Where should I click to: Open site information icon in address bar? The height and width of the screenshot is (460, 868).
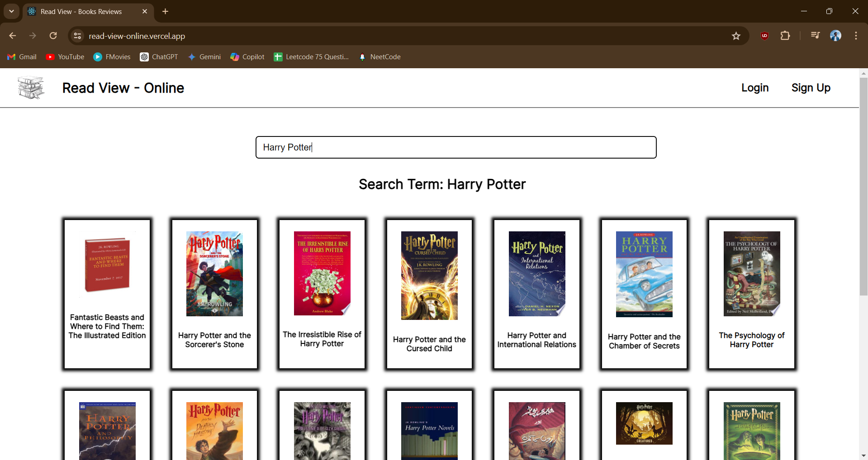77,36
